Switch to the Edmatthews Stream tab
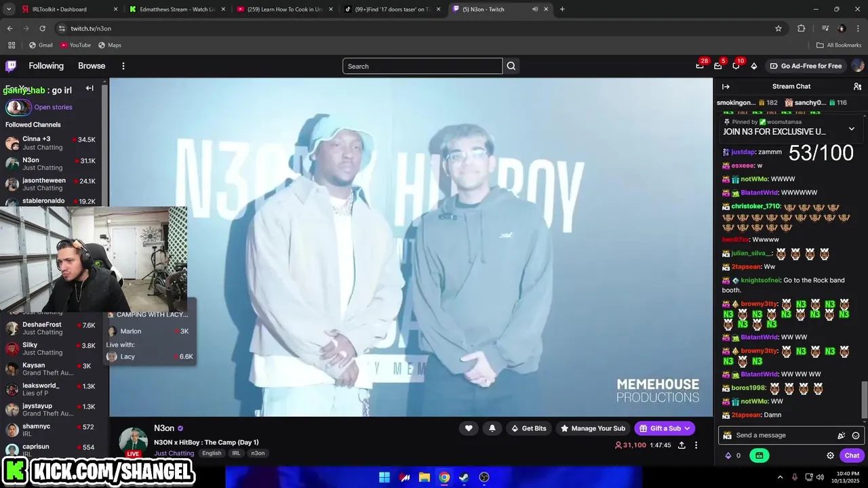 [176, 9]
